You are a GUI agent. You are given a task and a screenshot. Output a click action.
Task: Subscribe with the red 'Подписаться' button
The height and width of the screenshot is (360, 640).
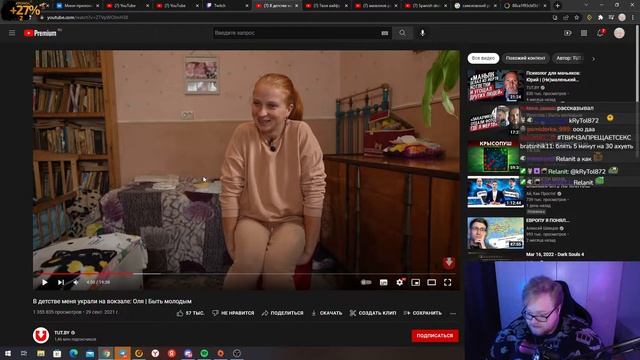coord(435,336)
